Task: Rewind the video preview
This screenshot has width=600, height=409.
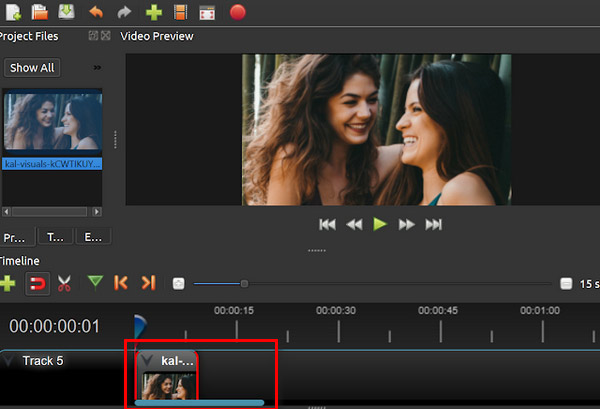Action: pos(354,224)
